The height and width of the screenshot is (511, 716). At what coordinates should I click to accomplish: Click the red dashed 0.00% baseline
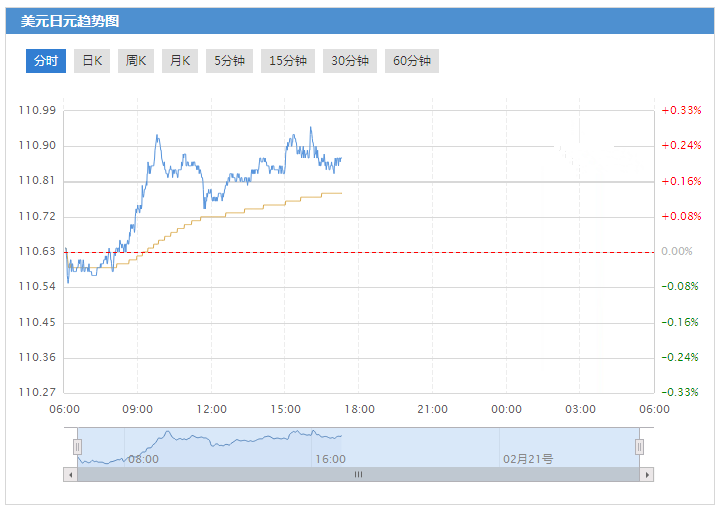coord(400,252)
